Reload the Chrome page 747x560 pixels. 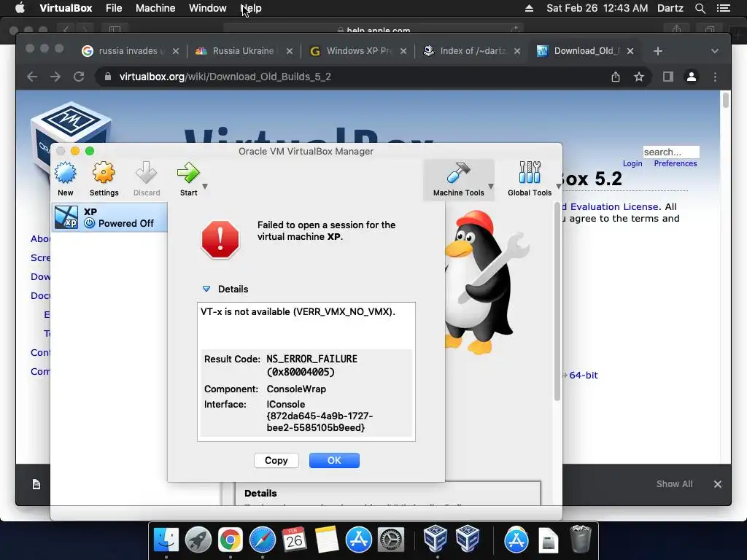tap(79, 77)
